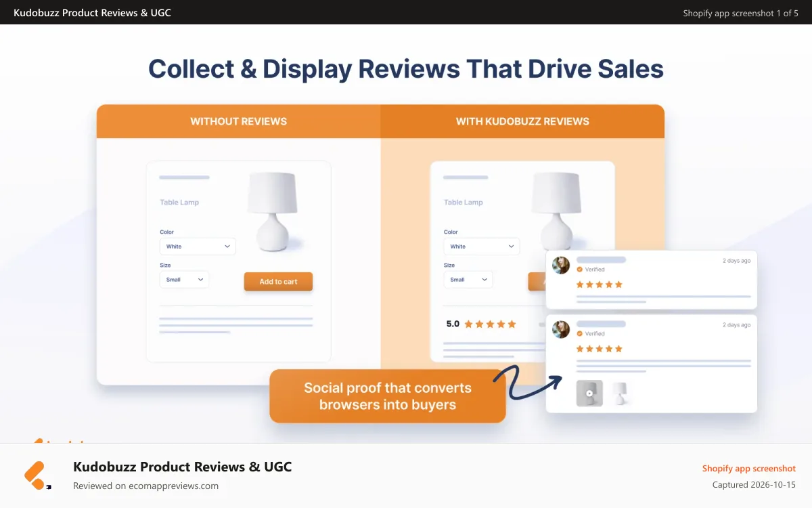Click the Captured 2026-10-15 text
This screenshot has height=508, width=812.
[754, 485]
